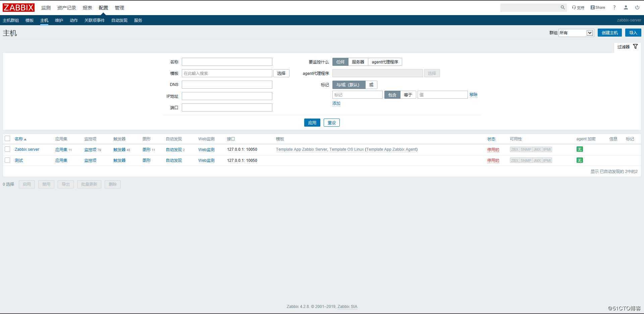644x314 pixels.
Task: Open 监控项 79 for Zabbix server
Action: click(x=90, y=149)
